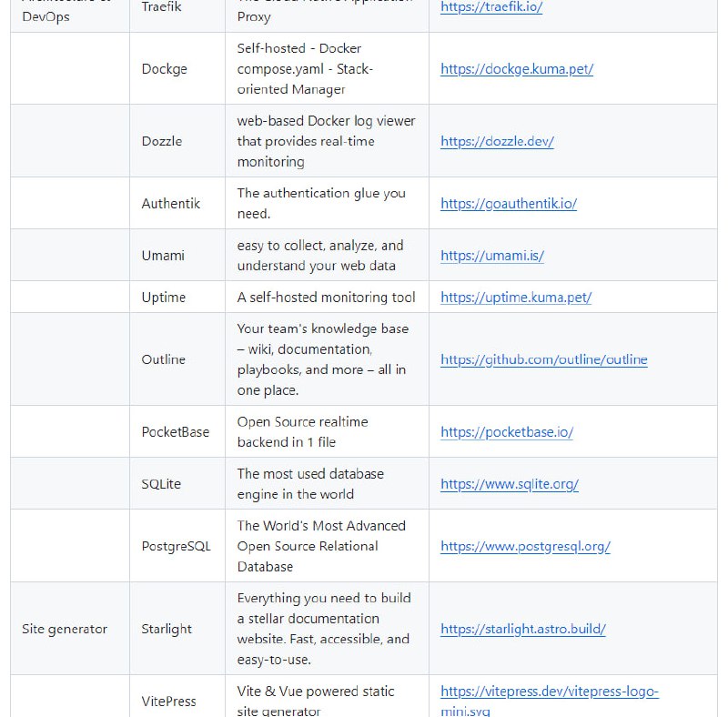Open the dockge.kuma.pet link
The height and width of the screenshot is (717, 728).
pyautogui.click(x=516, y=68)
